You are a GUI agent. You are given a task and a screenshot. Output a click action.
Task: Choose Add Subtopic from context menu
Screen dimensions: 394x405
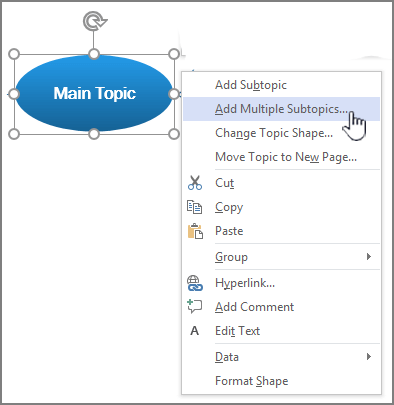click(281, 85)
